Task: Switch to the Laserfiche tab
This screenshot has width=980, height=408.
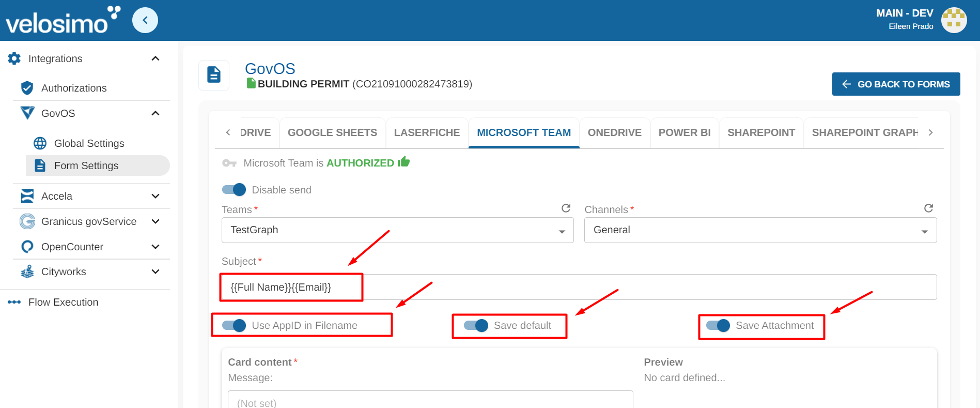Action: click(x=427, y=132)
